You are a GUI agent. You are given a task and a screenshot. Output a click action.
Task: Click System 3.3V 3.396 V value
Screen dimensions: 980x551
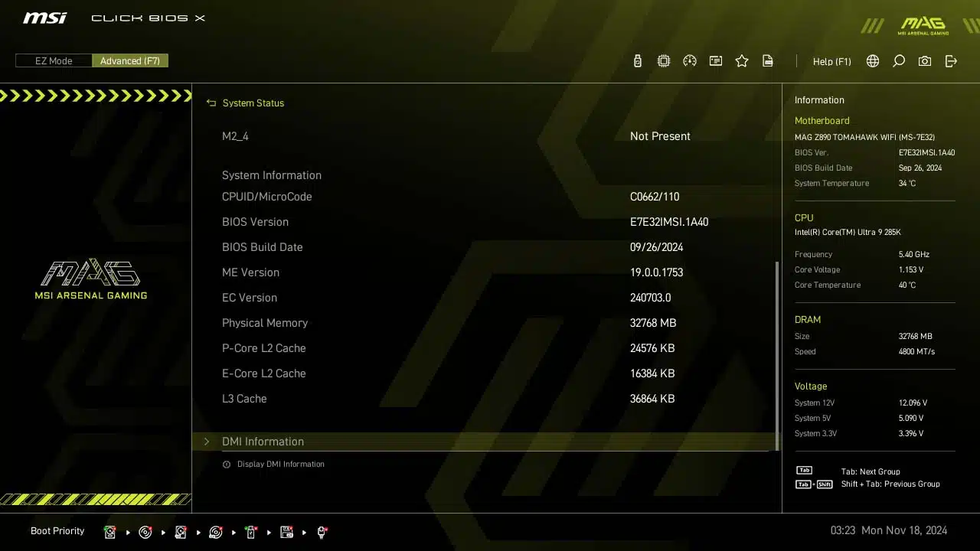[911, 434]
